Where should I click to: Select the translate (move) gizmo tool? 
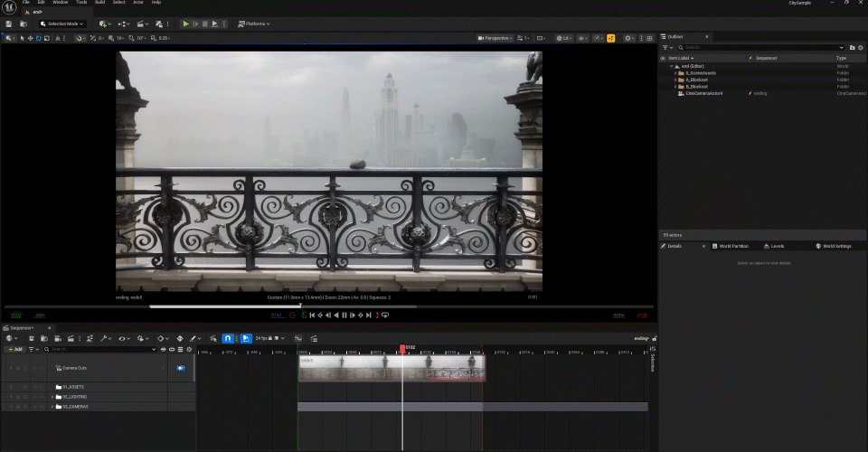tap(30, 38)
